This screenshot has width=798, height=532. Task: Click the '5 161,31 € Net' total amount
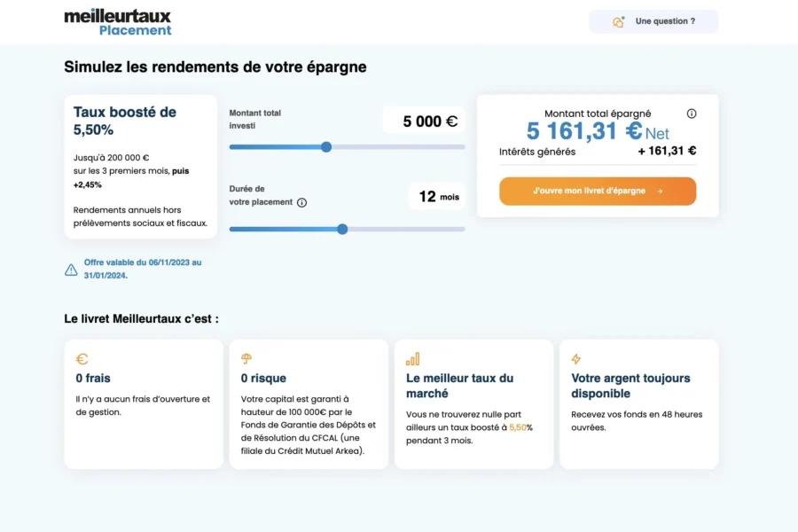(x=598, y=131)
